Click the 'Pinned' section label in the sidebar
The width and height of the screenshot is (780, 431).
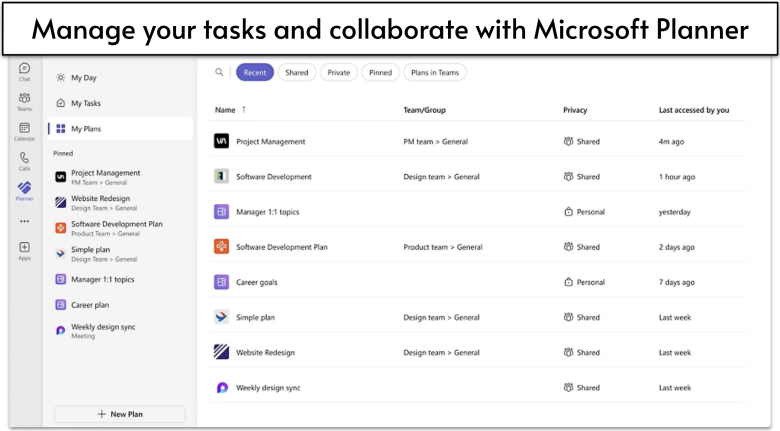point(63,153)
